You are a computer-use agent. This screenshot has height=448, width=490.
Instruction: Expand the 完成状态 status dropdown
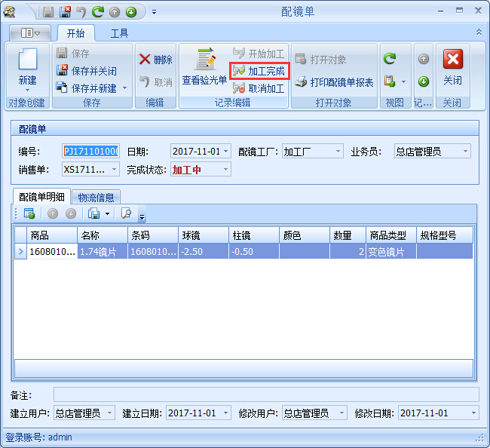coord(225,170)
